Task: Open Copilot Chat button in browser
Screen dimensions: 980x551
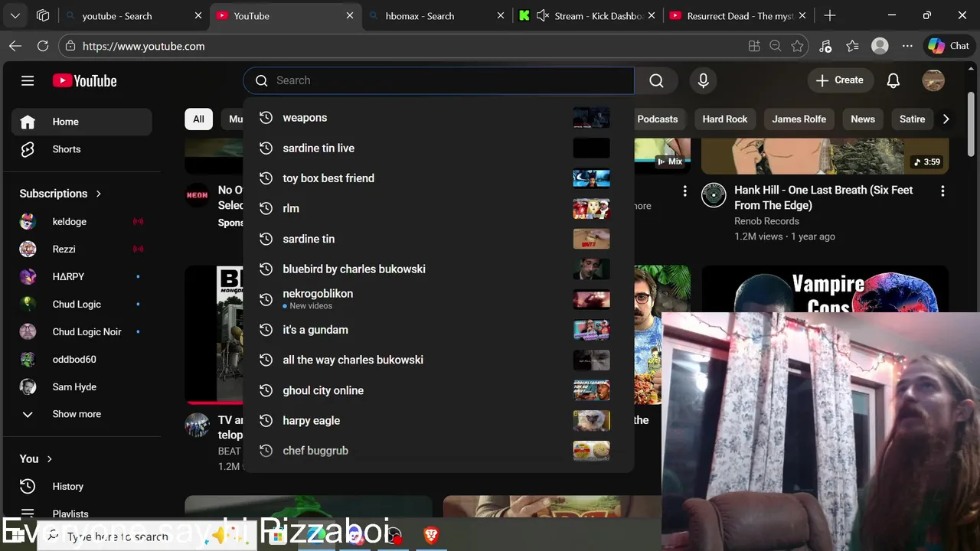Action: [949, 46]
